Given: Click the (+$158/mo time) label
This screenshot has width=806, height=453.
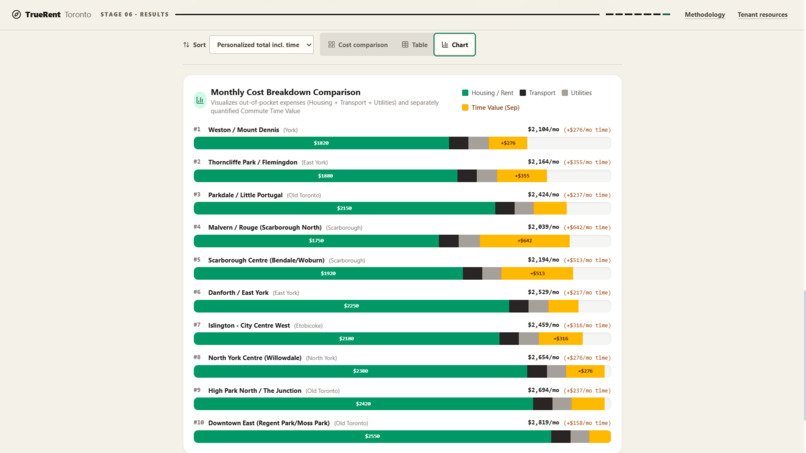Looking at the screenshot, I should [x=587, y=423].
